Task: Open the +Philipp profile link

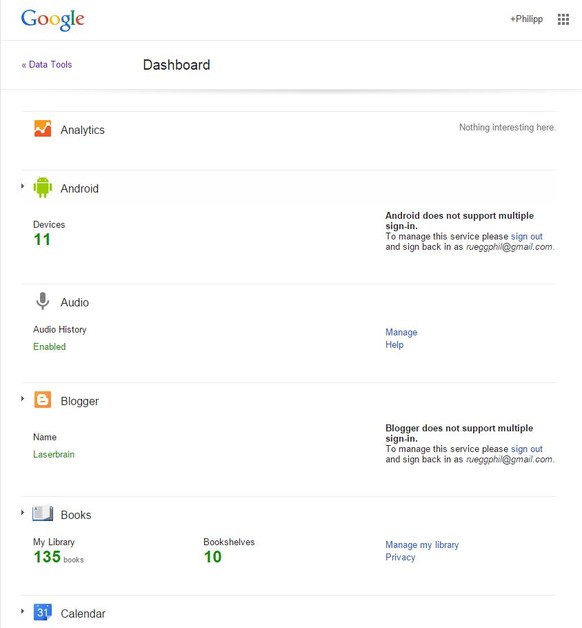Action: pyautogui.click(x=526, y=19)
